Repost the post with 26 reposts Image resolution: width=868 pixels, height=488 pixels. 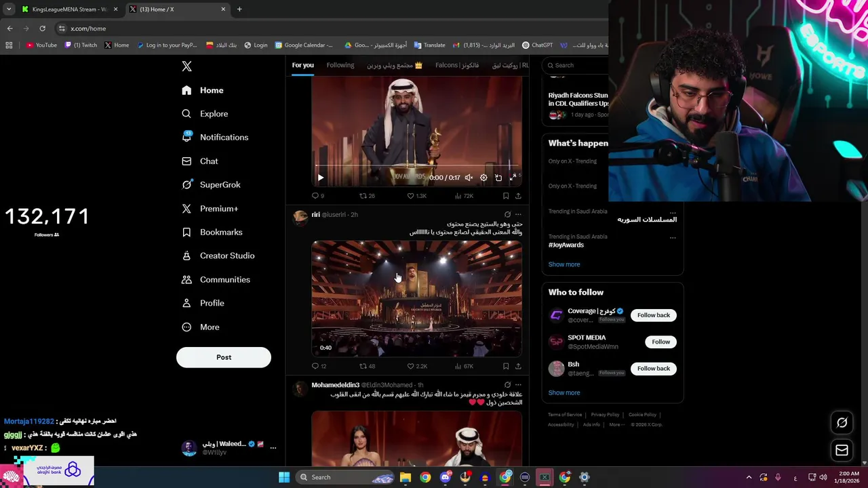pyautogui.click(x=367, y=196)
